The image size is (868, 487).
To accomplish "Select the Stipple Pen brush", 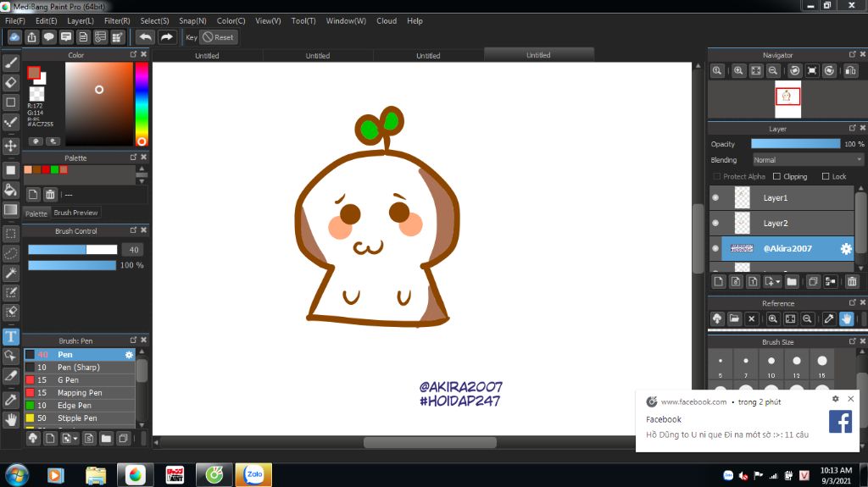I will click(x=80, y=418).
